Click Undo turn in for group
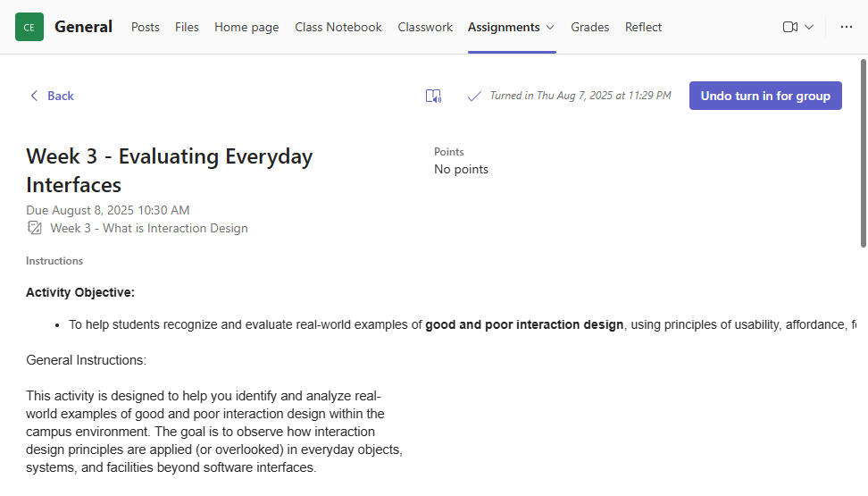Viewport: 868px width, 496px height. [x=765, y=96]
